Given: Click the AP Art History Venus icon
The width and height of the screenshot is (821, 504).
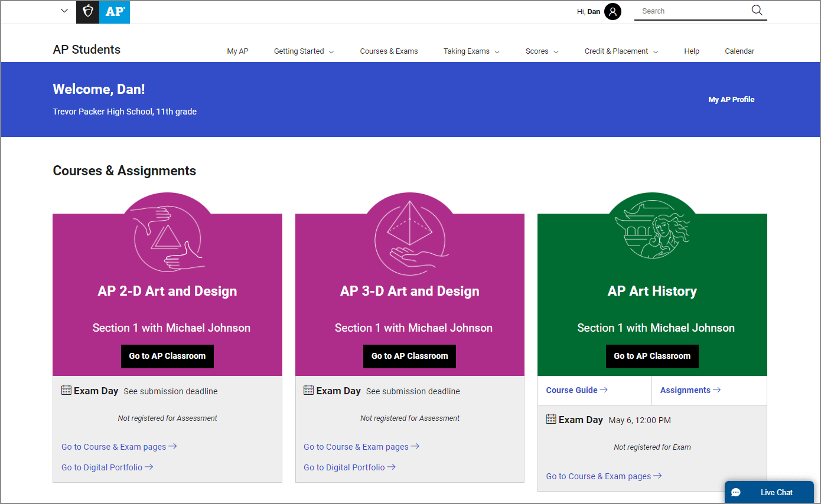Looking at the screenshot, I should [652, 230].
